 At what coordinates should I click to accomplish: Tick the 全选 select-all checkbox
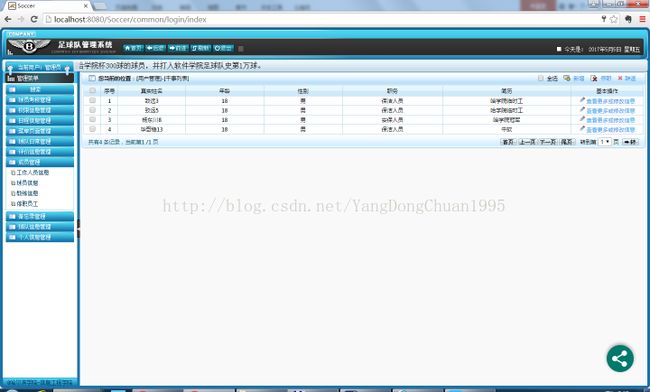pyautogui.click(x=541, y=78)
